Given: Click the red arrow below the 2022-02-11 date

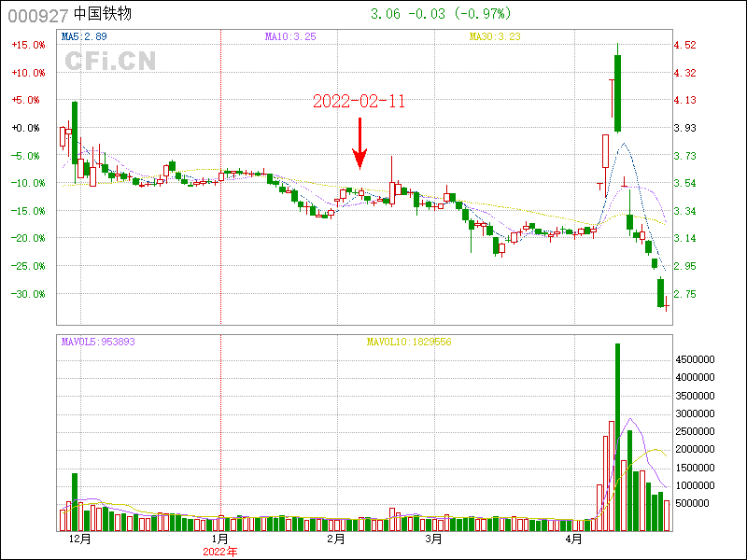Looking at the screenshot, I should 359,144.
